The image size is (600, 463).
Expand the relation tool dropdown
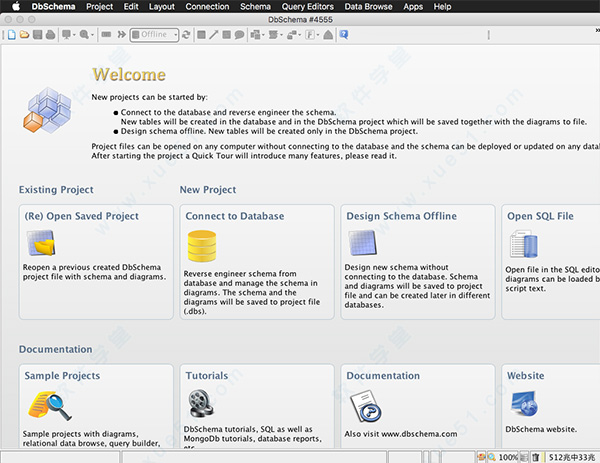[300, 35]
